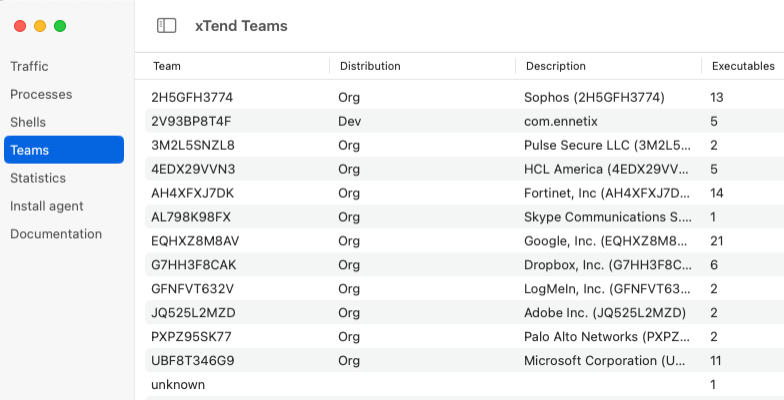Sort table by Team column header
This screenshot has height=400, width=784.
[167, 66]
